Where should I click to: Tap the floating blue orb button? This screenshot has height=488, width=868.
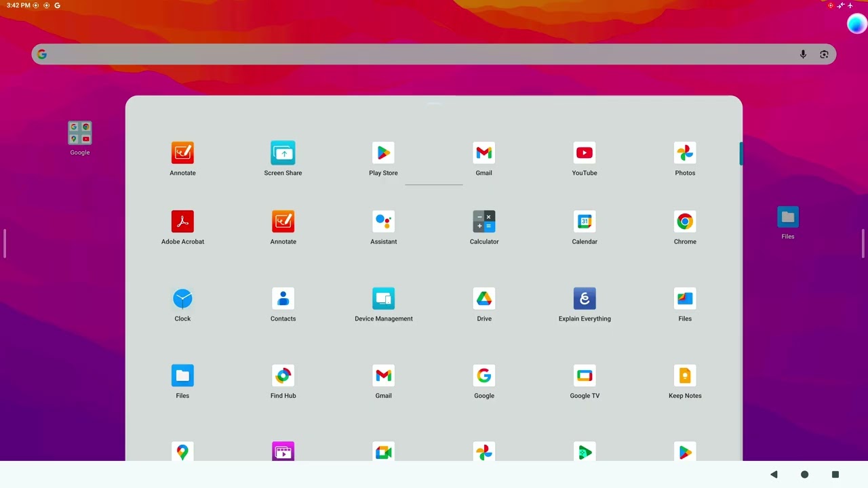pos(856,24)
